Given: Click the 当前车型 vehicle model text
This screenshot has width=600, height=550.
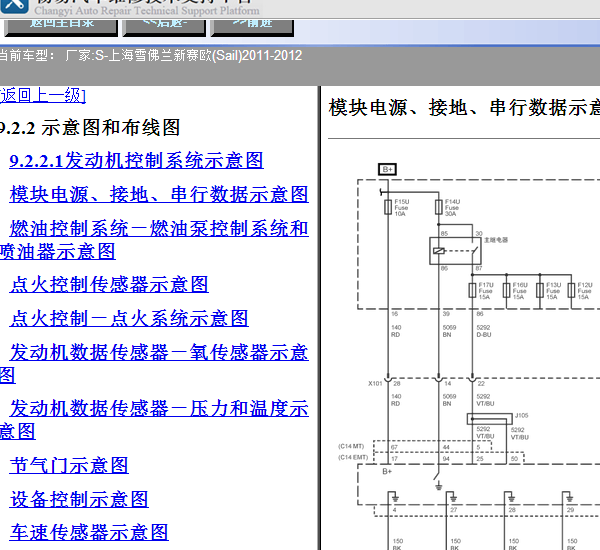Looking at the screenshot, I should [x=151, y=56].
